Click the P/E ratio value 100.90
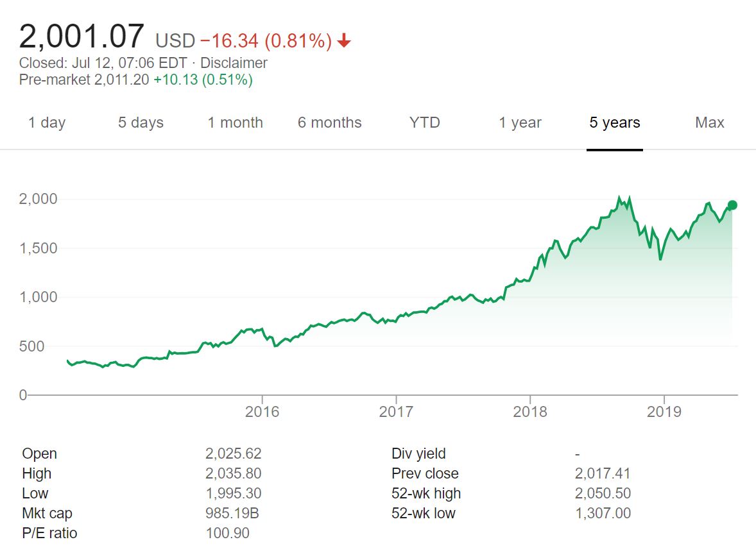Image resolution: width=756 pixels, height=560 pixels. tap(227, 533)
